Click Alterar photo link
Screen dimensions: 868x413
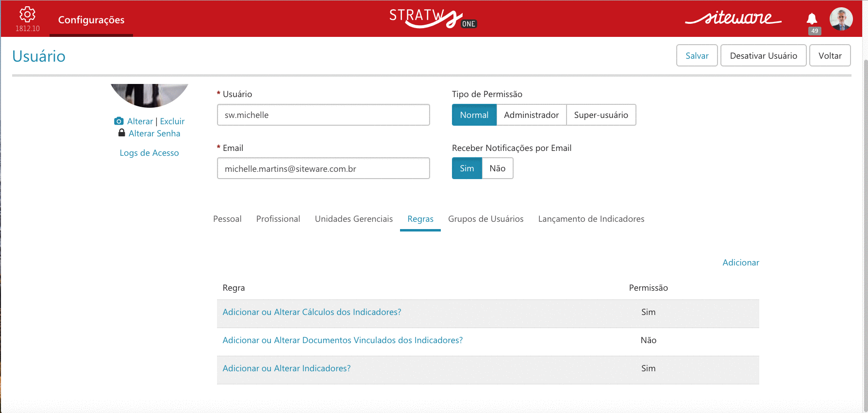(140, 121)
